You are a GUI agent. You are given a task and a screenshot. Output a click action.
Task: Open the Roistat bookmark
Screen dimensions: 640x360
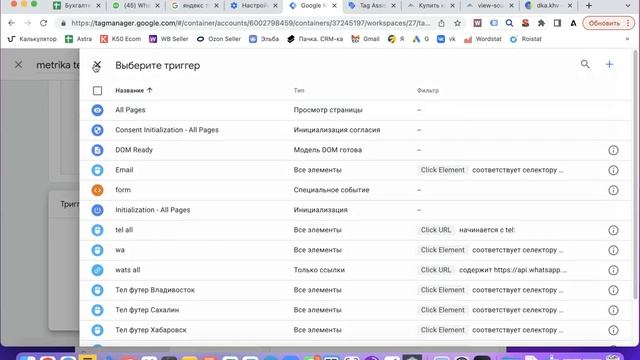526,39
